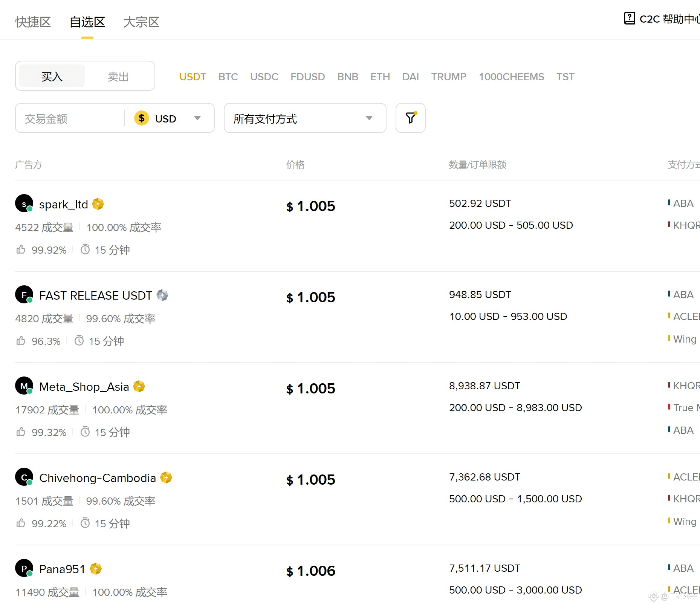
Task: Open the spark_ltd advertiser profile
Action: [x=63, y=204]
